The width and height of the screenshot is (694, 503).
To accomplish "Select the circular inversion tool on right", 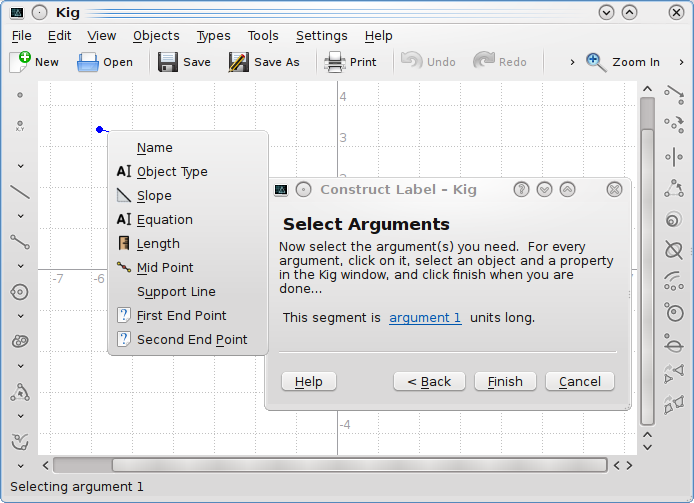I will coord(674,313).
